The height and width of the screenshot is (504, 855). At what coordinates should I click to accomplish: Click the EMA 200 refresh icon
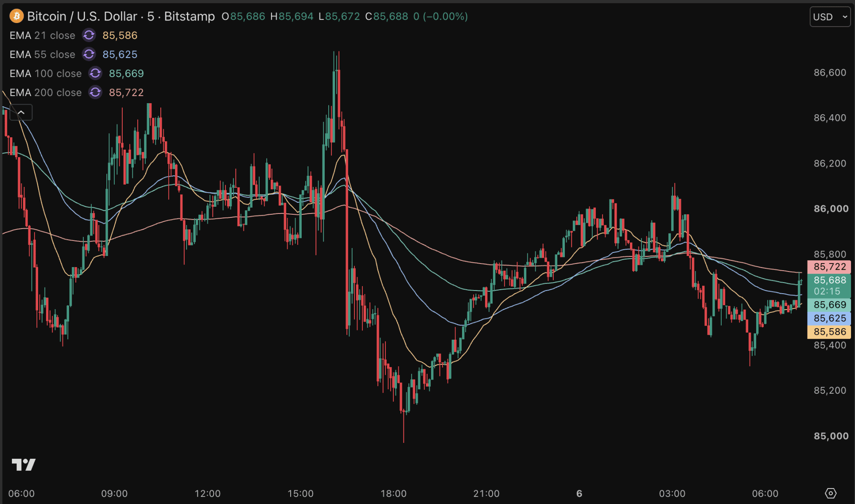pos(95,93)
